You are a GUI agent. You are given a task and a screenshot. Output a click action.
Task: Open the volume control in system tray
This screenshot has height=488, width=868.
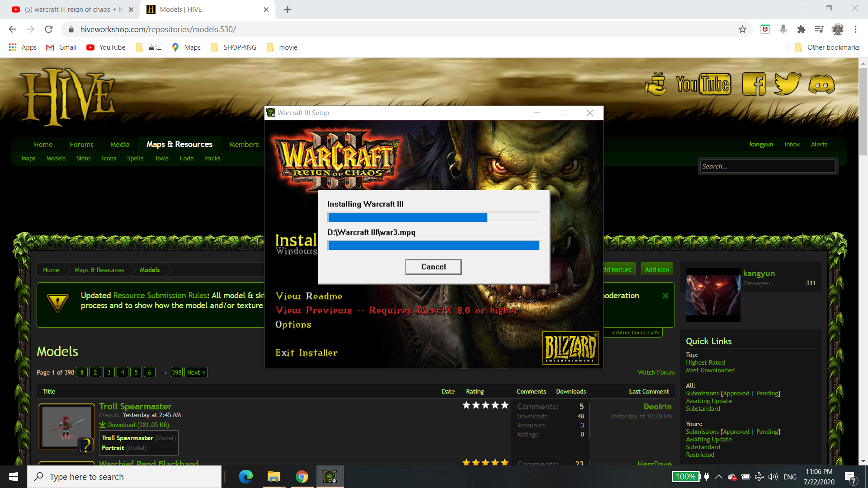coord(773,477)
